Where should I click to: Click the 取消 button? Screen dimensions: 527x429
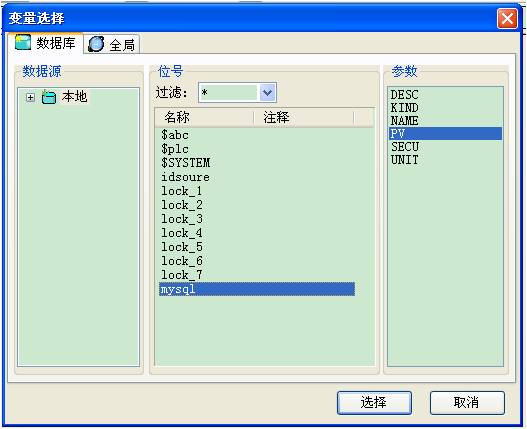467,402
